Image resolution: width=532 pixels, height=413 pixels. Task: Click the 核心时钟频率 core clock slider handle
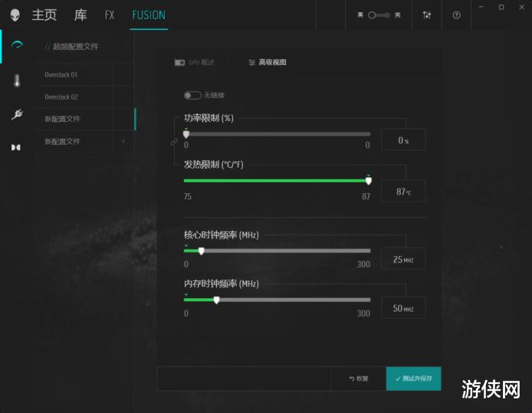[x=201, y=251]
